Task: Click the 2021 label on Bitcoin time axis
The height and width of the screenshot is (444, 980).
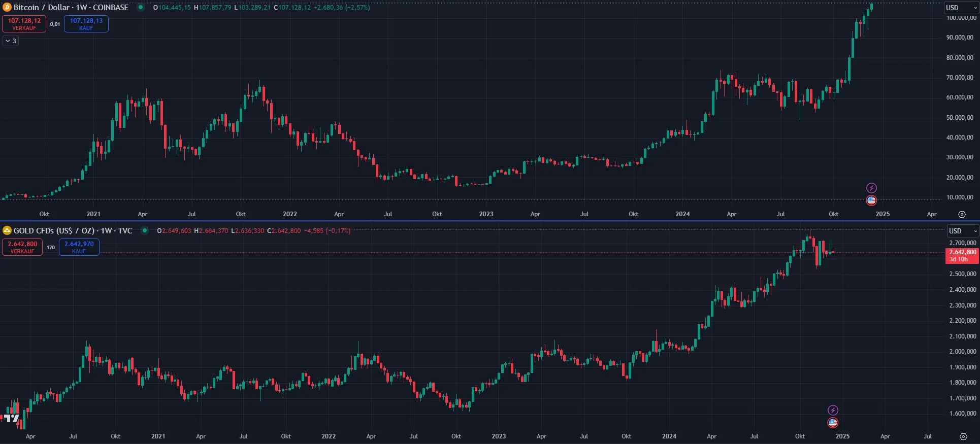Action: click(93, 214)
